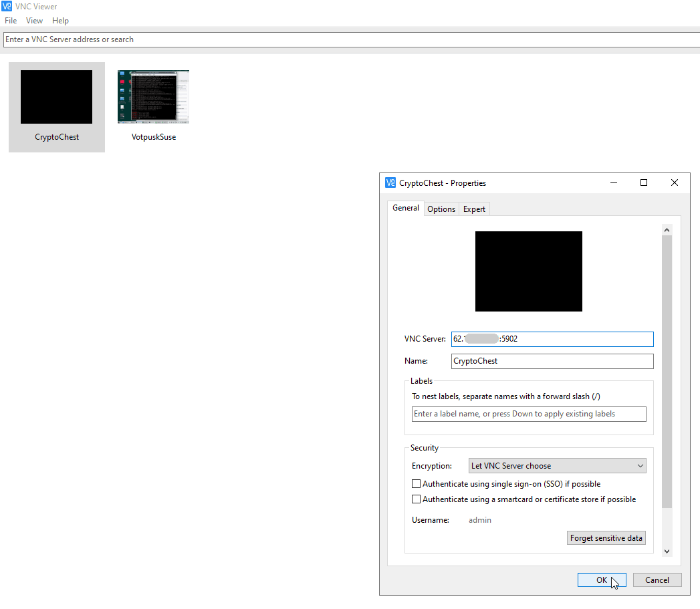
Task: Open the Help menu
Action: (60, 21)
